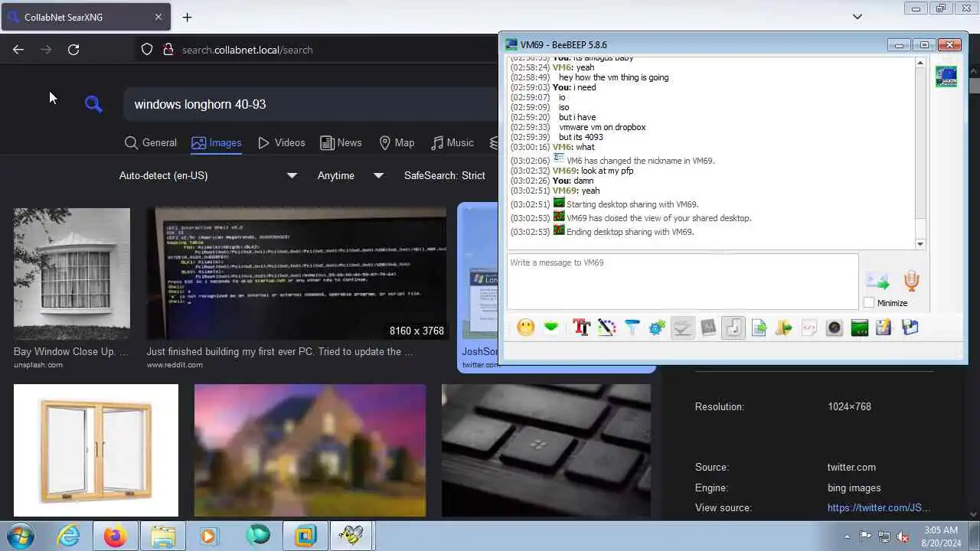
Task: Click the shield tracking protection icon
Action: tap(147, 50)
